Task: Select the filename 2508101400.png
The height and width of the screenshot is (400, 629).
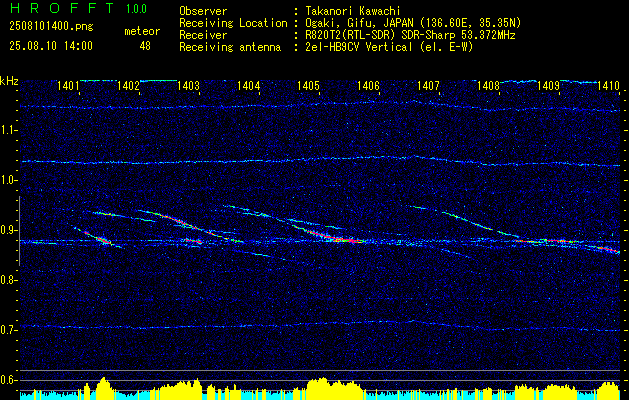Action: tap(51, 27)
